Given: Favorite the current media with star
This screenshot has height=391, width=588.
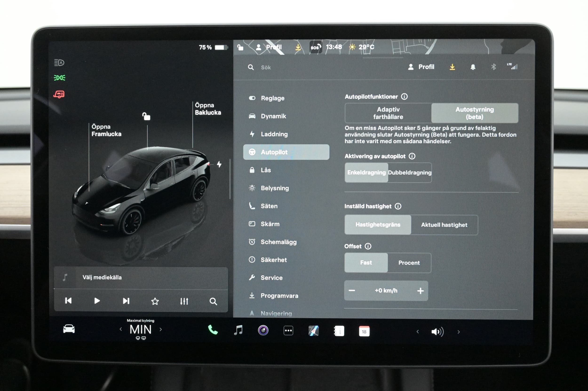Looking at the screenshot, I should click(155, 301).
